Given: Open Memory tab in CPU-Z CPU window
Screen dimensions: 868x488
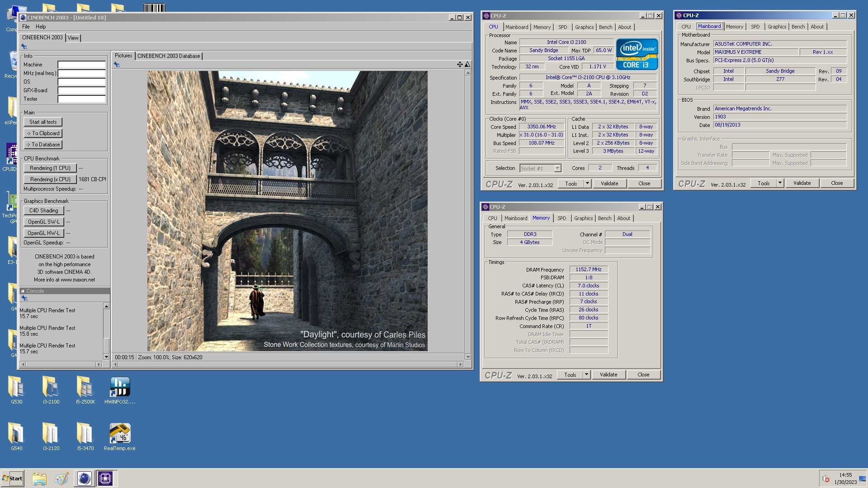Looking at the screenshot, I should click(x=542, y=27).
